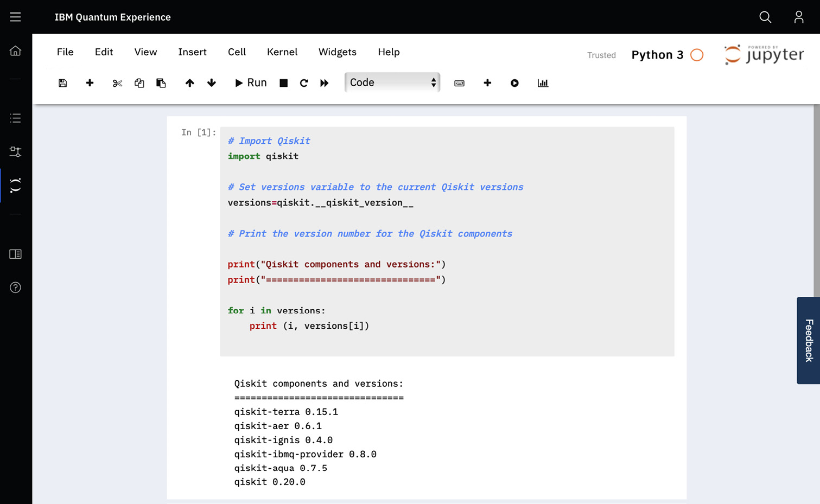This screenshot has width=820, height=504.
Task: Paste cells below icon
Action: point(161,83)
